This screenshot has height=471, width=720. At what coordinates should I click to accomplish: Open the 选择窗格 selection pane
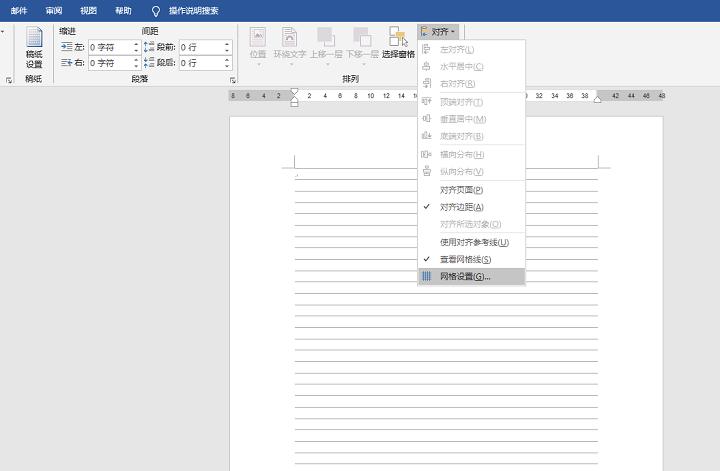399,43
